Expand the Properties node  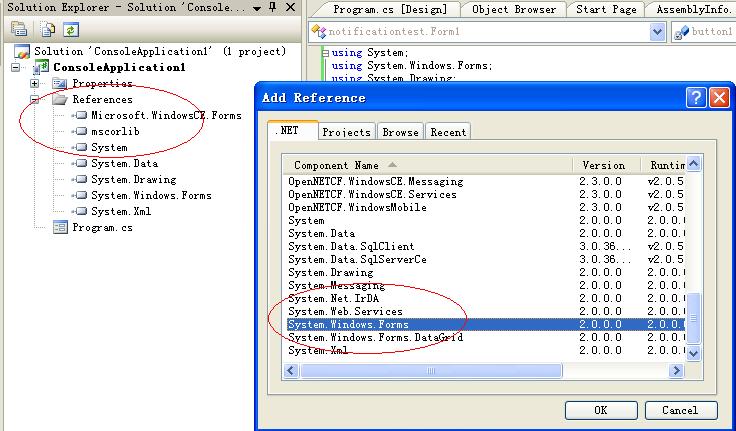click(34, 84)
